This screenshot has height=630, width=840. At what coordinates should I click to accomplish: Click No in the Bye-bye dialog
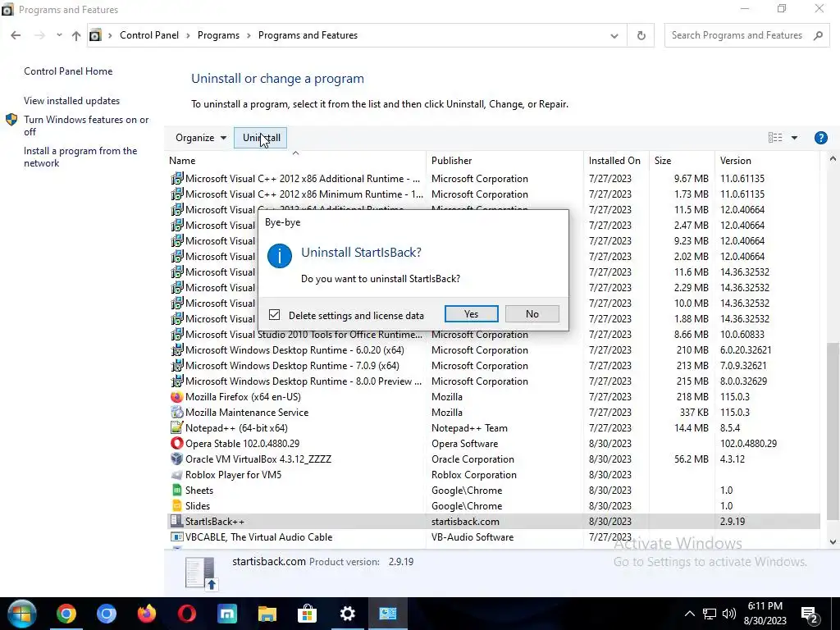532,314
